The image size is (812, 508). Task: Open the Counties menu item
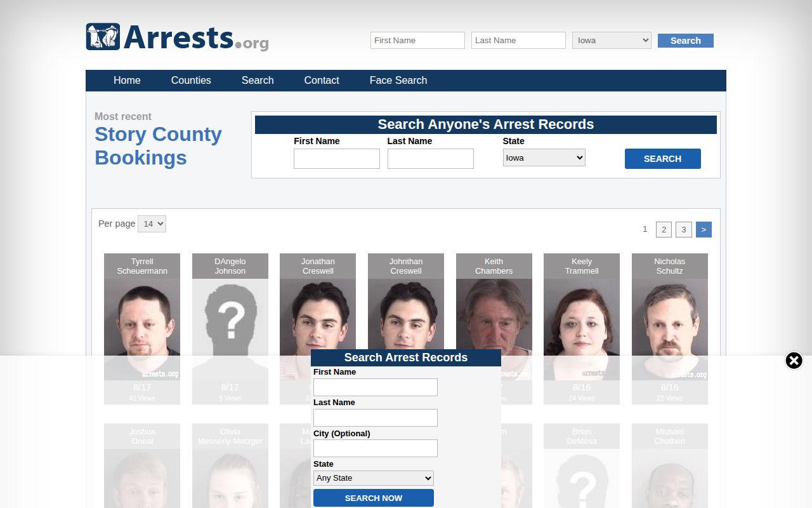191,80
